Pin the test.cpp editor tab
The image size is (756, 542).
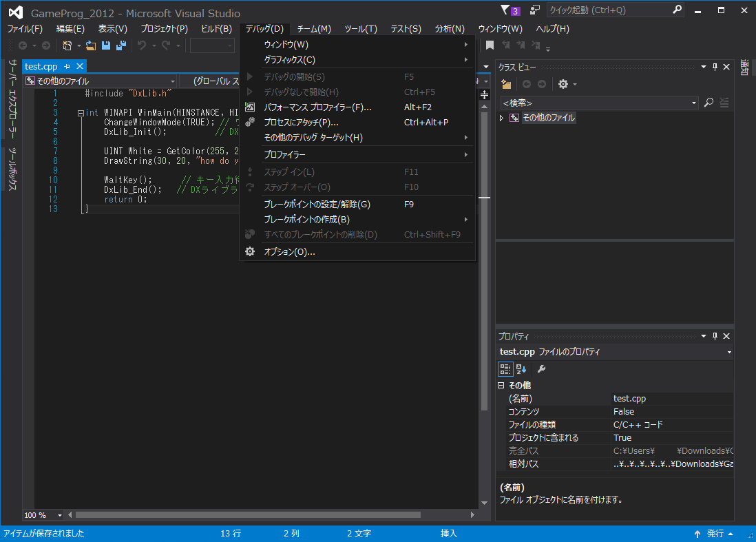(67, 66)
